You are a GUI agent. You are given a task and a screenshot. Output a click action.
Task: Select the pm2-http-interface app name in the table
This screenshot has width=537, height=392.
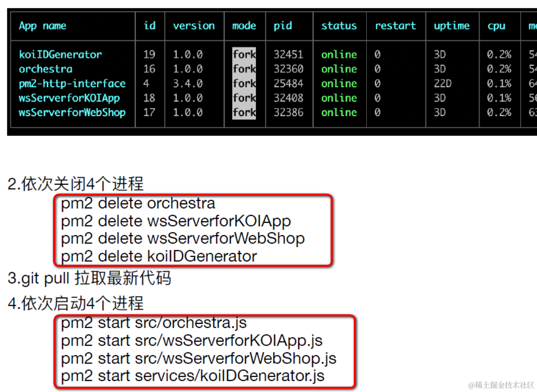tap(72, 84)
